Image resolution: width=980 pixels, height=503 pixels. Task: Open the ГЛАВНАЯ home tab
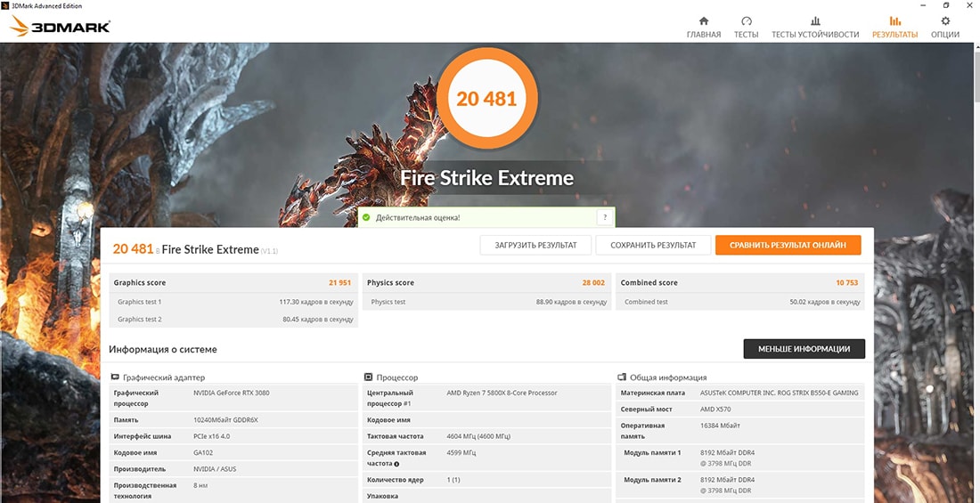coord(703,28)
